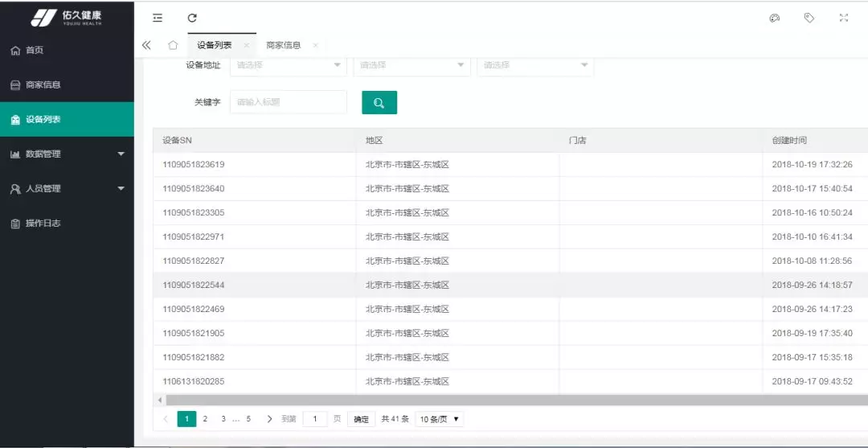Image resolution: width=868 pixels, height=448 pixels.
Task: Select current page 1 button
Action: [x=187, y=419]
